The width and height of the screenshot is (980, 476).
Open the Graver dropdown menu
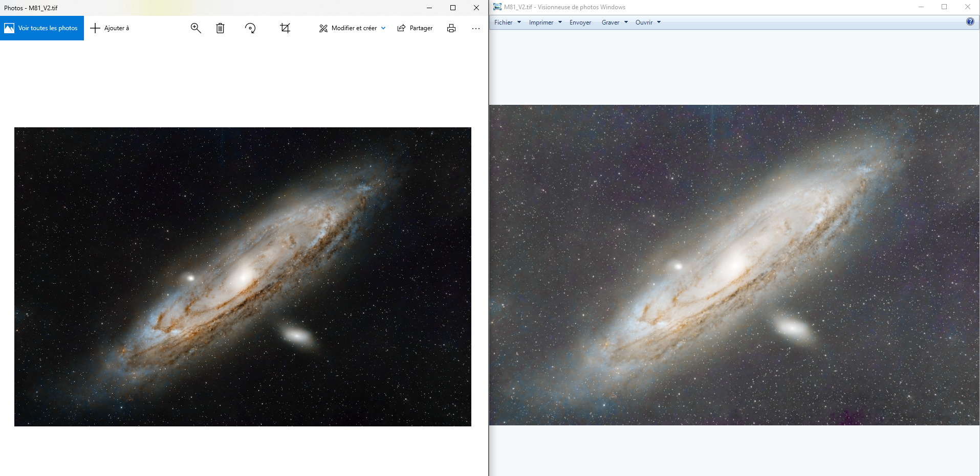614,22
